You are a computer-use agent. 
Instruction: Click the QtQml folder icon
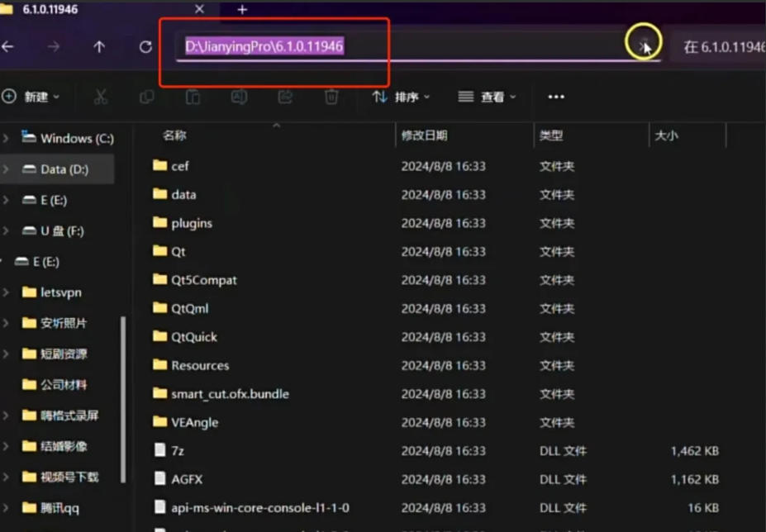[x=159, y=308]
